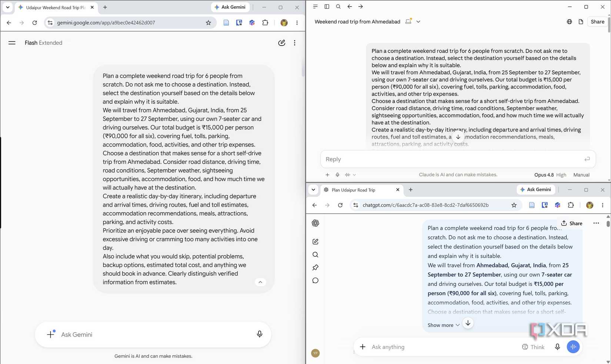Click plus attachment icon in Claude
This screenshot has height=364, width=611.
point(327,175)
